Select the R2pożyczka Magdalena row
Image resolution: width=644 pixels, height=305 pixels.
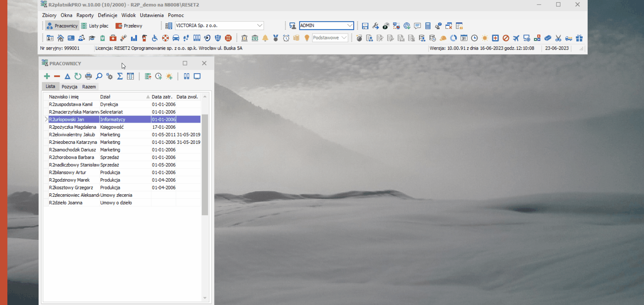click(122, 127)
